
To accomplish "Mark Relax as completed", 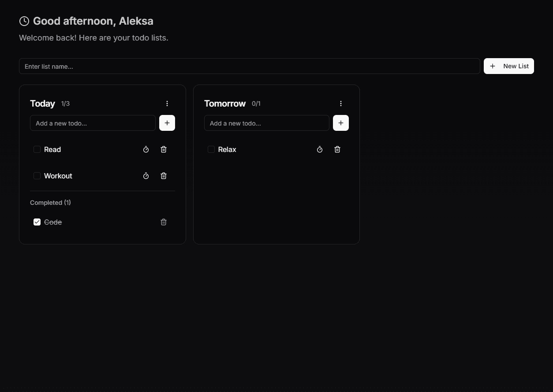I will click(x=210, y=149).
